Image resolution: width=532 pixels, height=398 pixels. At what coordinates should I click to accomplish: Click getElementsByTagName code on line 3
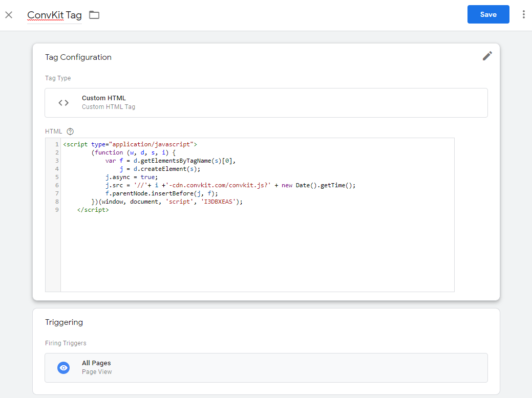click(176, 161)
